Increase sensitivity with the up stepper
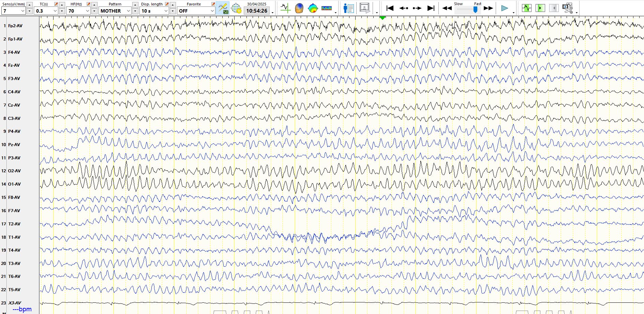The width and height of the screenshot is (644, 314). click(30, 4)
